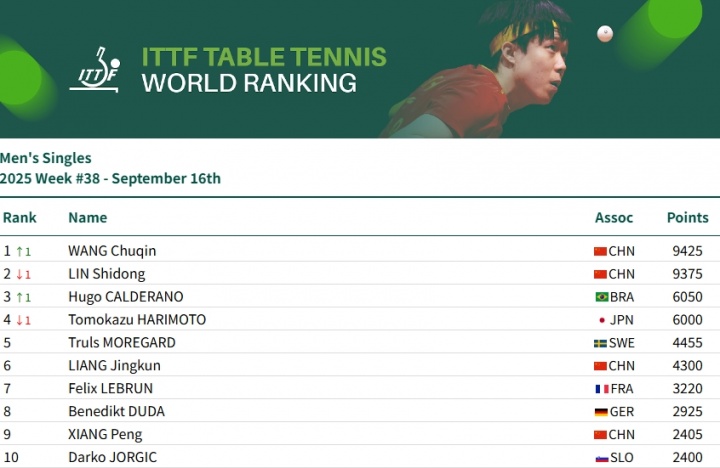Click red down arrow at rank 2
Viewport: 720px width, 468px height.
[20, 274]
